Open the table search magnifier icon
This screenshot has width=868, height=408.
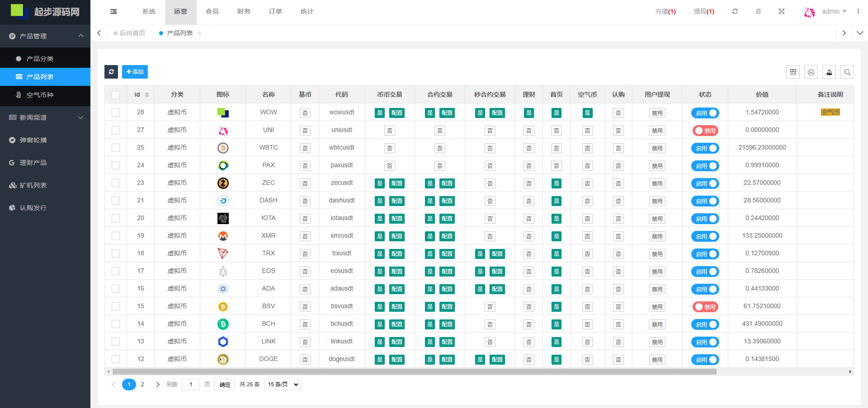point(847,72)
